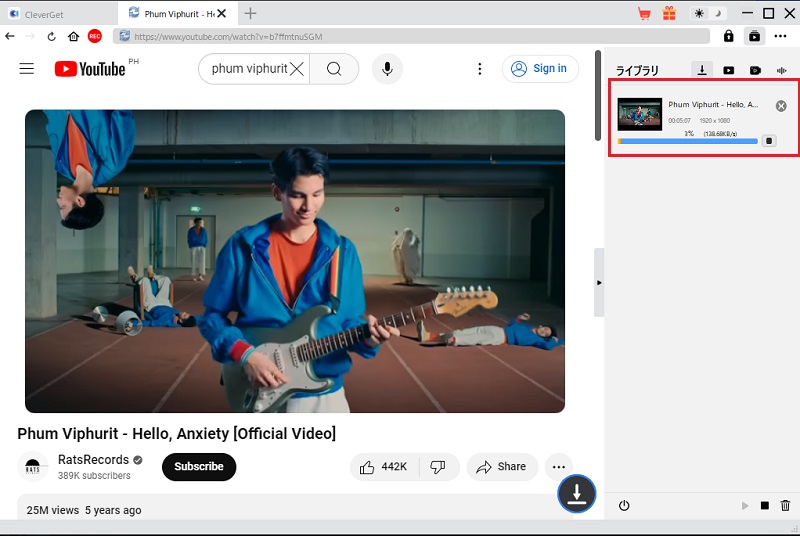The image size is (800, 536).
Task: Open more actions ellipsis below video
Action: 559,467
